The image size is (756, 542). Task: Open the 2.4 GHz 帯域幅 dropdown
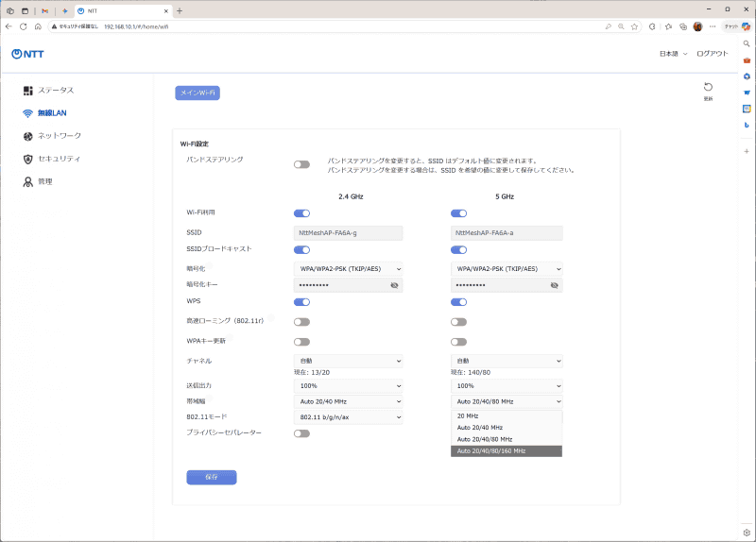click(348, 401)
